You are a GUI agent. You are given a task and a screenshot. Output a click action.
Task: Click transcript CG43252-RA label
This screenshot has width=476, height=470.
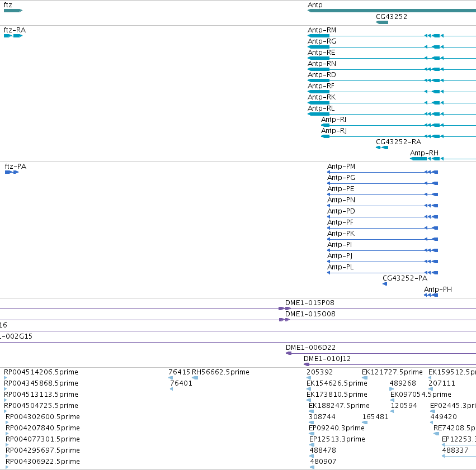pyautogui.click(x=398, y=142)
